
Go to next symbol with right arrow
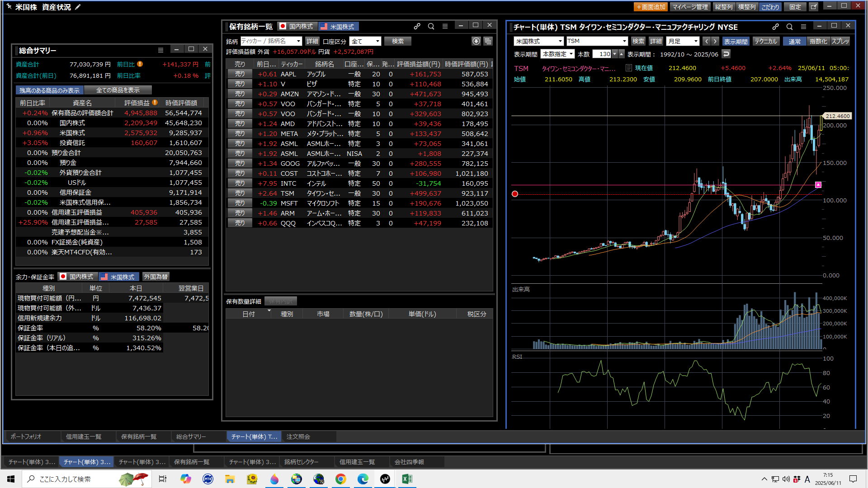coord(715,41)
